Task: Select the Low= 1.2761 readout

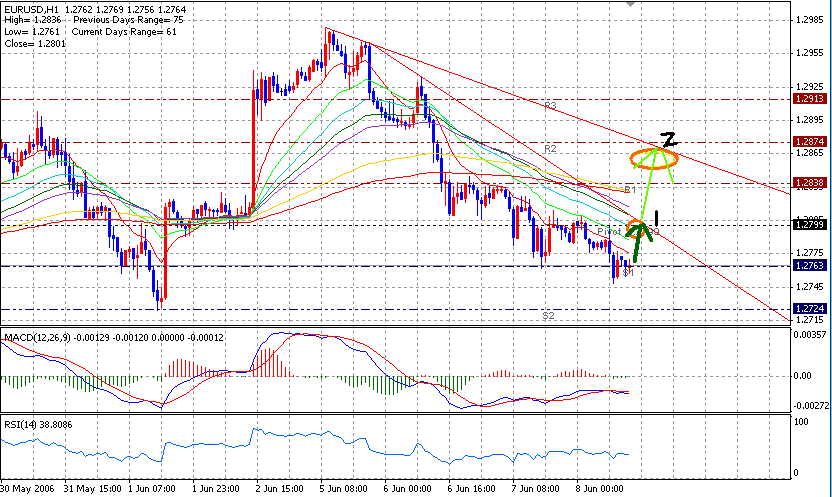Action: (x=32, y=32)
